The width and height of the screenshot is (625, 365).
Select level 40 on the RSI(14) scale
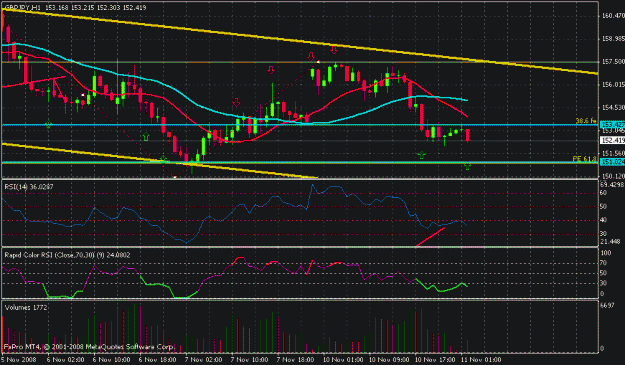pos(603,220)
